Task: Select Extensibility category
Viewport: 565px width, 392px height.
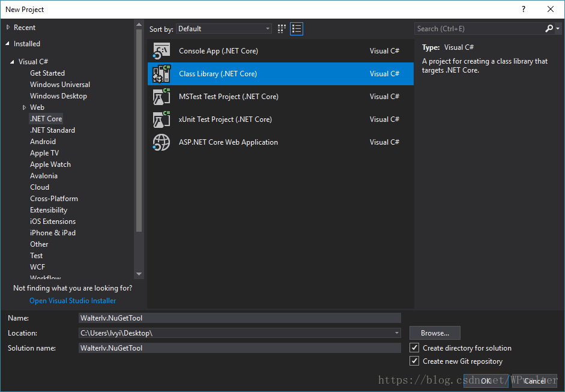Action: point(49,210)
